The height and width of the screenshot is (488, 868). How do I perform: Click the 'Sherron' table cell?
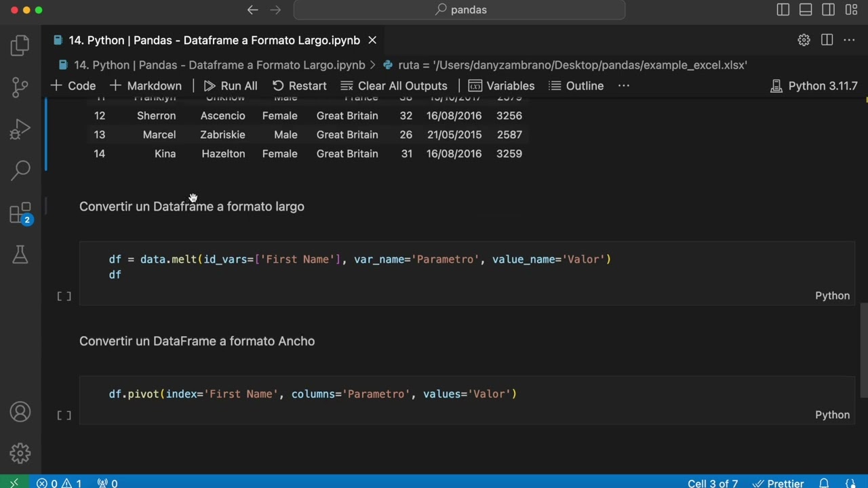coord(156,116)
